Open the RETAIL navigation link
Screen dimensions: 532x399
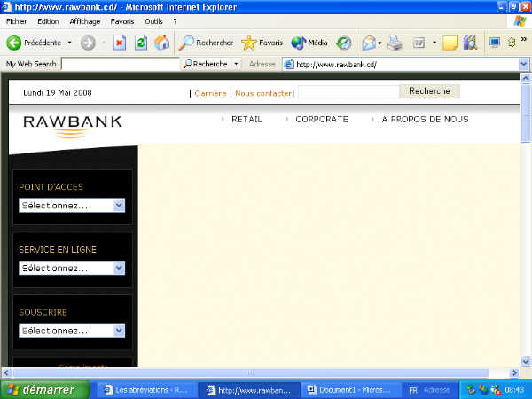247,119
